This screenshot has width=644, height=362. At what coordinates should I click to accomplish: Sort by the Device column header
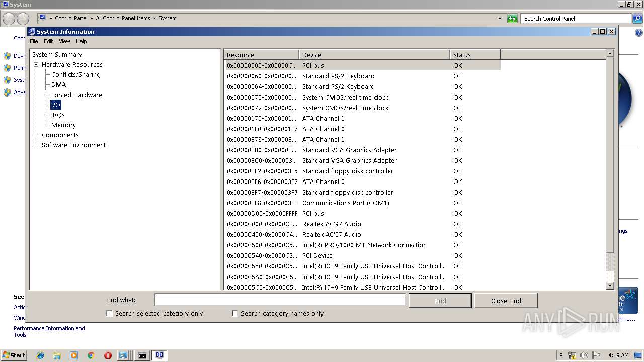coord(374,55)
